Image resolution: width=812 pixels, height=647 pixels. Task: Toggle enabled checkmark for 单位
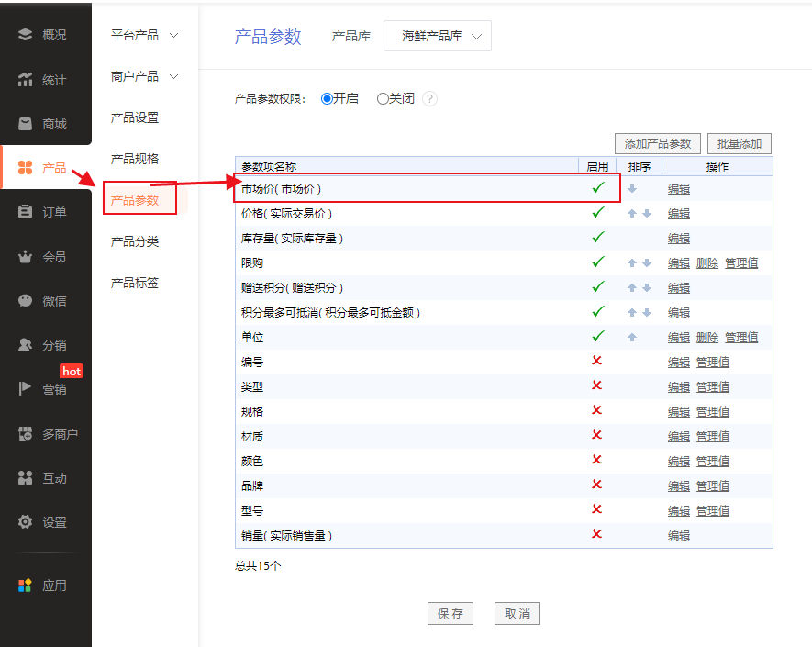pos(598,336)
